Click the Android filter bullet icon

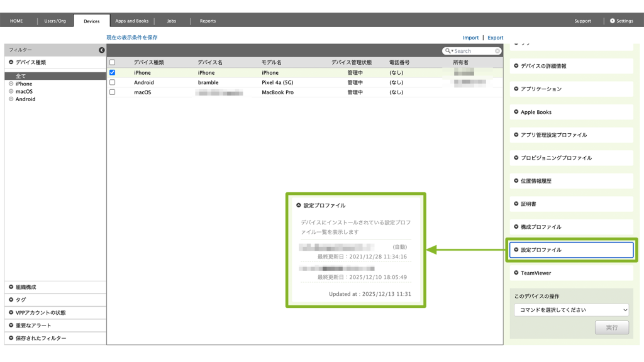click(11, 99)
